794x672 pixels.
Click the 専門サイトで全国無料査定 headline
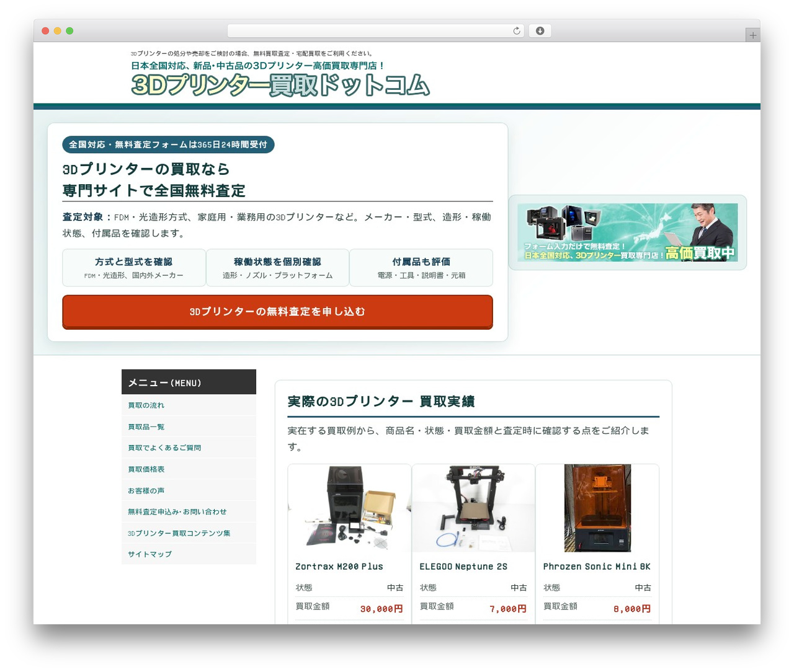[x=154, y=191]
